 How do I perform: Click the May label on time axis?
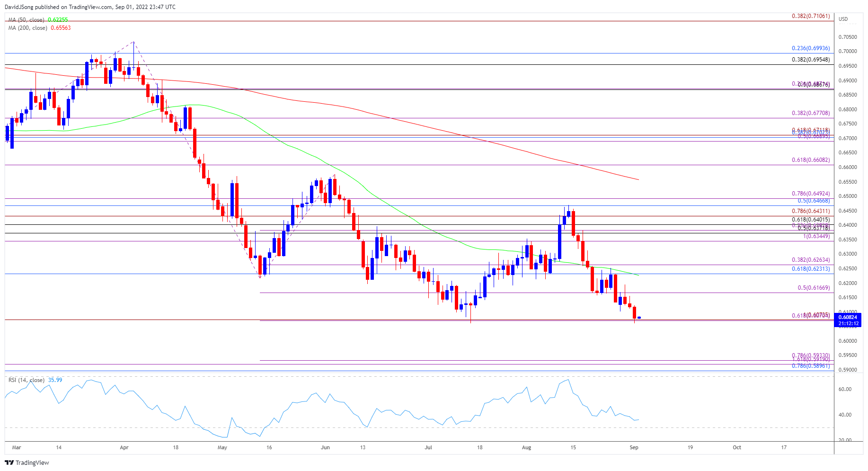(222, 447)
